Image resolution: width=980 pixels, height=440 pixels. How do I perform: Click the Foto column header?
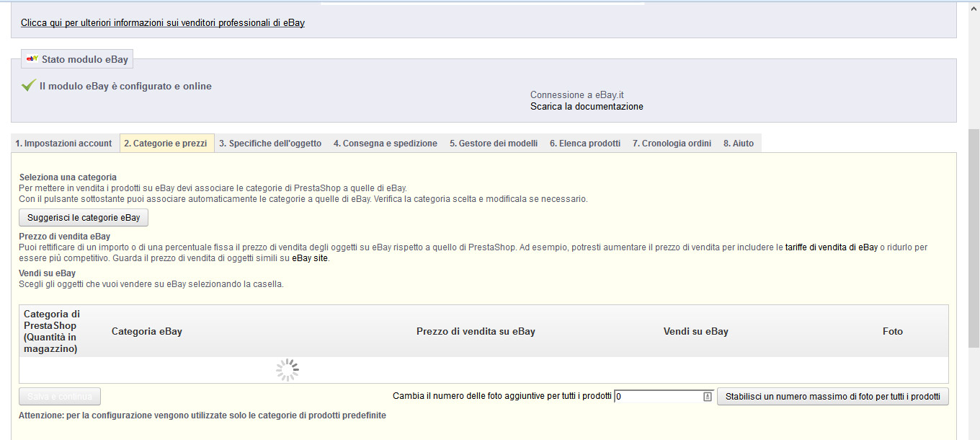[893, 332]
